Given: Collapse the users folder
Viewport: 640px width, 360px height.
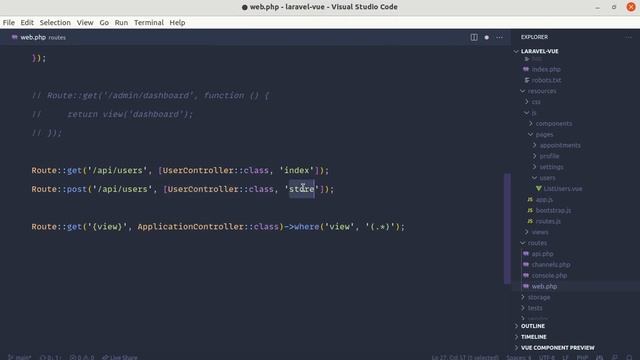Looking at the screenshot, I should click(535, 178).
